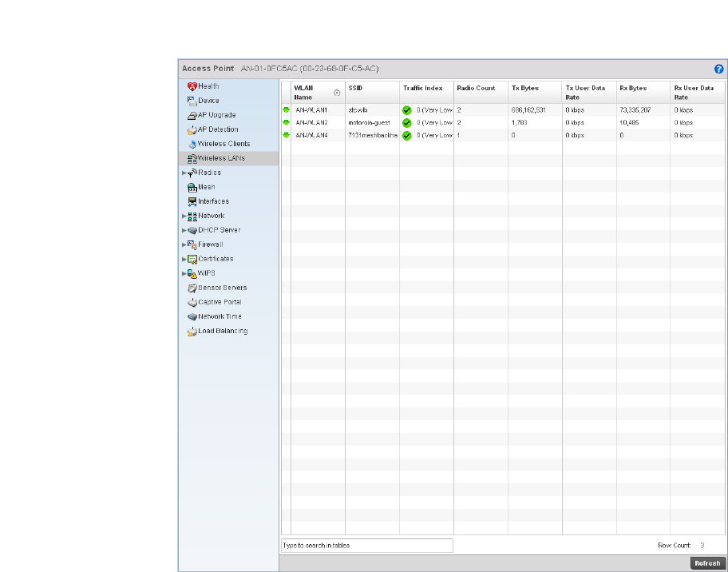Select Wireless Clients in sidebar
Screen dimensions: 728x572
(224, 144)
